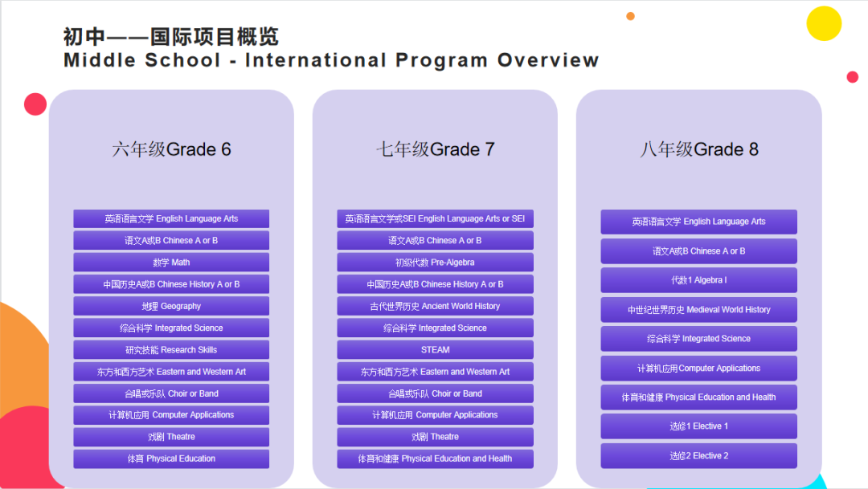This screenshot has width=868, height=489.
Task: Select the 七年级Grade 7 heading
Action: [x=435, y=149]
